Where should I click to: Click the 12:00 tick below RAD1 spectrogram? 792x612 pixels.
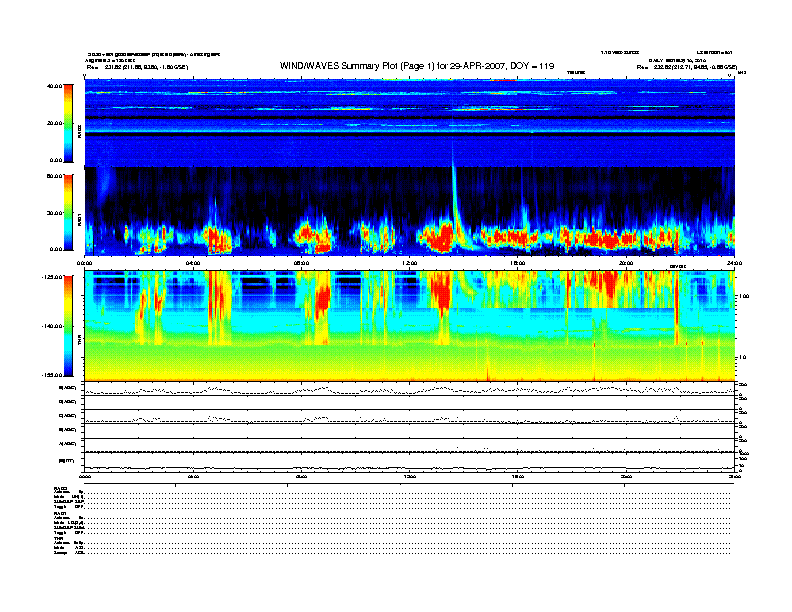410,263
